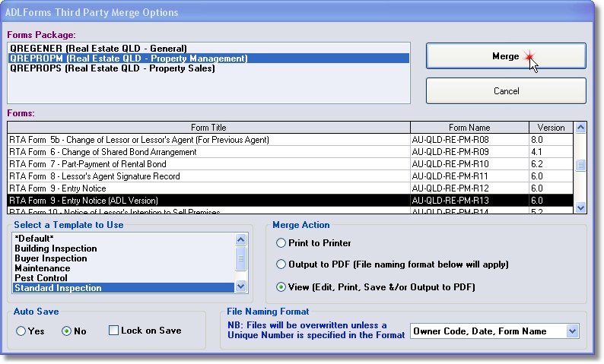This screenshot has height=364, width=604.
Task: Click form name AU-QLD-RE-PM-R08 cell
Action: pos(469,140)
